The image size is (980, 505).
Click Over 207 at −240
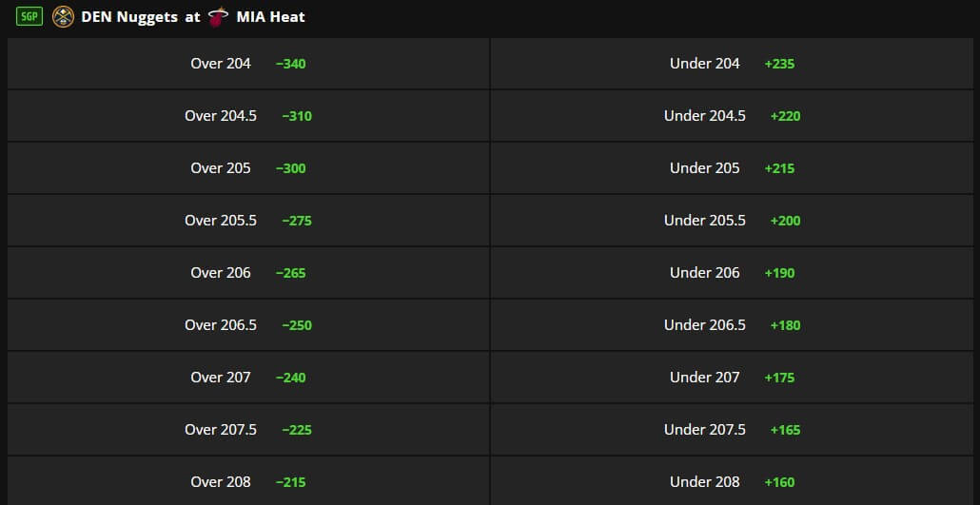(x=248, y=378)
